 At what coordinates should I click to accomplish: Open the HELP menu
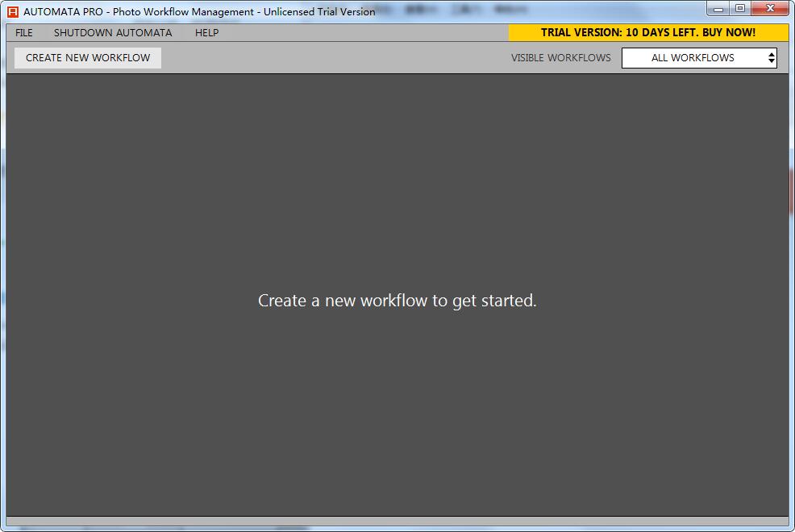coord(207,33)
